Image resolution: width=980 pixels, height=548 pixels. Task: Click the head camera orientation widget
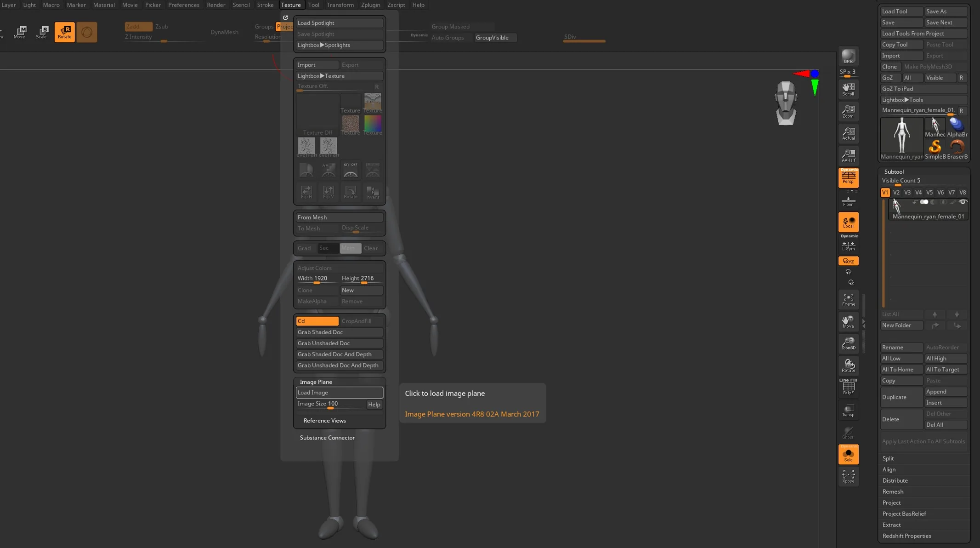click(786, 103)
